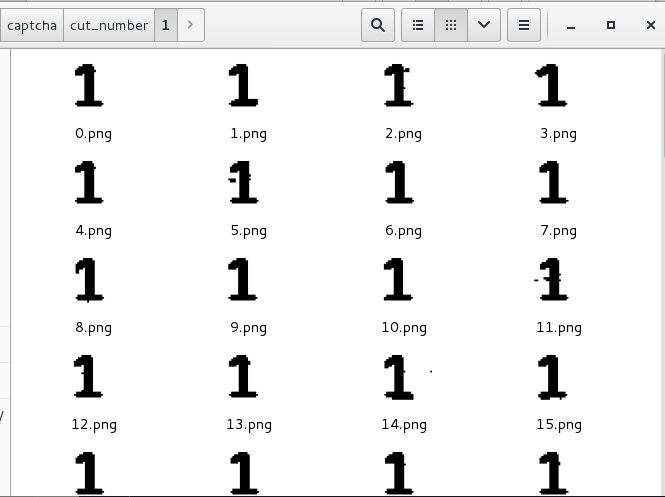Close the file manager window

click(x=651, y=25)
